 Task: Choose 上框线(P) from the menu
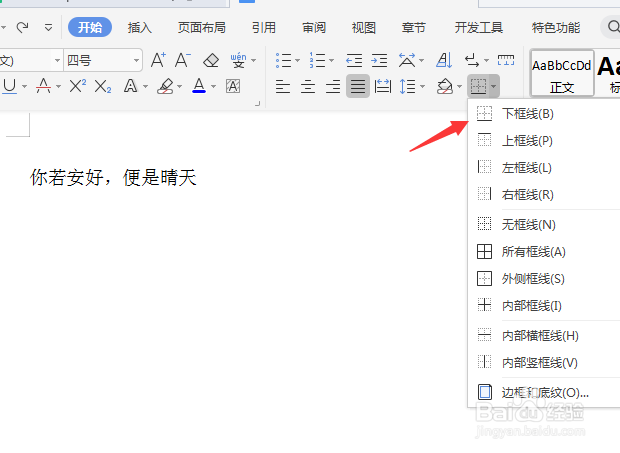coord(544,141)
